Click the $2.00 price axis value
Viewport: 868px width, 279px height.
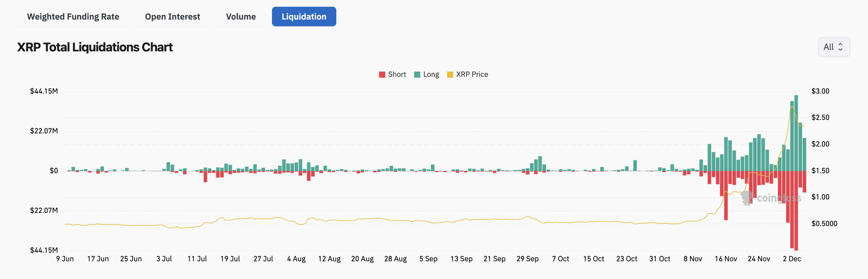click(x=820, y=144)
